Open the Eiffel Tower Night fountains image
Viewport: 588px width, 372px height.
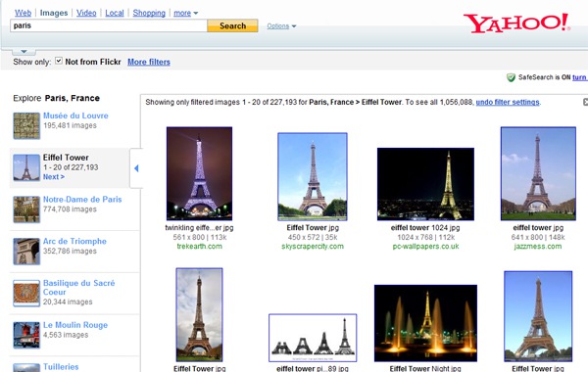(x=425, y=323)
